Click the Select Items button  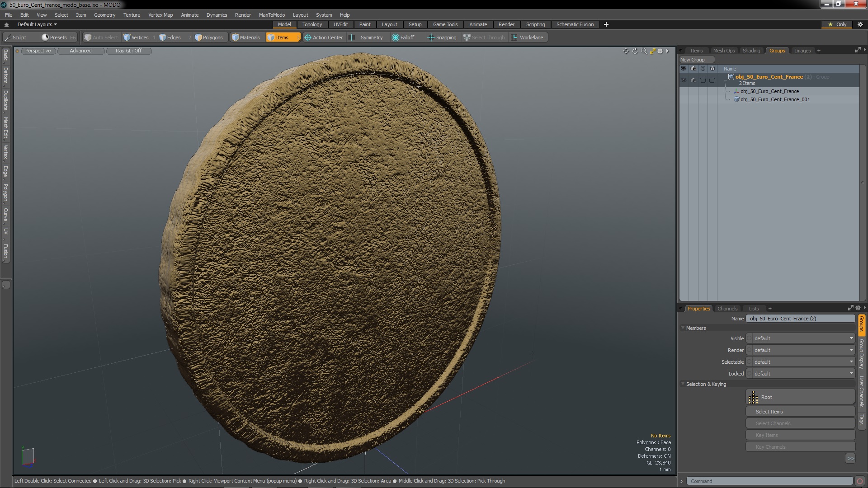click(x=800, y=412)
